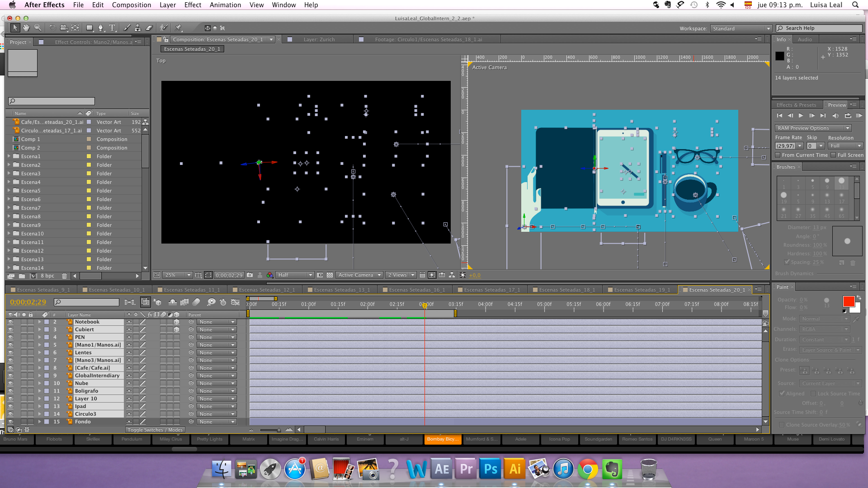
Task: Select the Horizontal Type tool
Action: pos(112,28)
